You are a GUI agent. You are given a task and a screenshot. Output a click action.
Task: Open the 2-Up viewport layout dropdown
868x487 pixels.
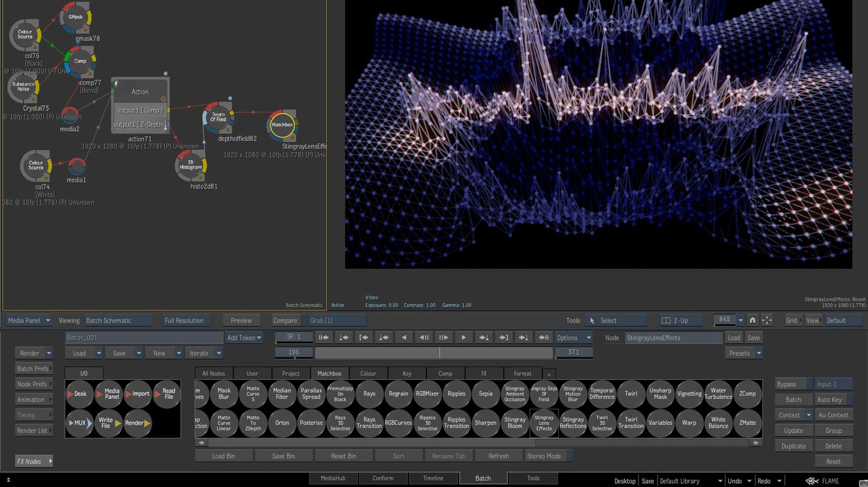click(681, 320)
